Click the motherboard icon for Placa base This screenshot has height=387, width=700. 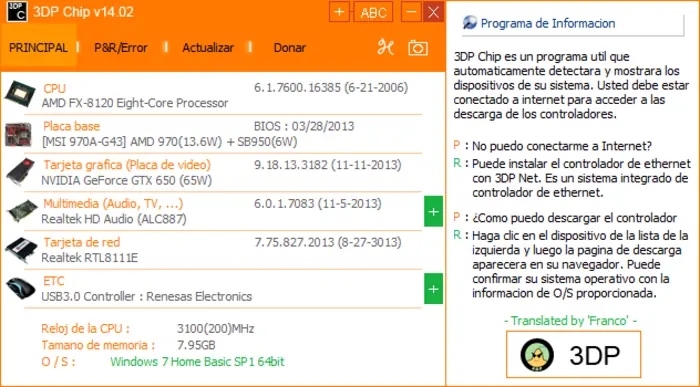[x=18, y=135]
